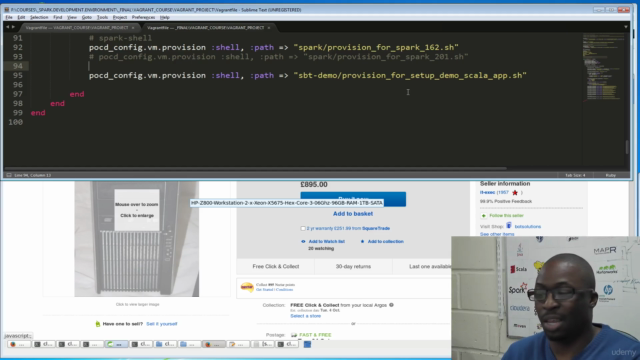Click the Sell it yourself link
Screen dimensions: 640x360
[162, 324]
